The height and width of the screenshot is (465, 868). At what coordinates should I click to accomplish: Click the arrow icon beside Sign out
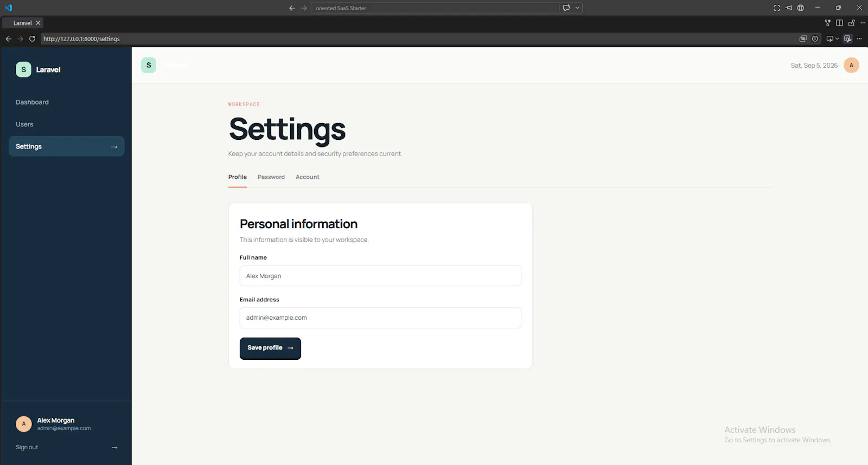tap(114, 448)
